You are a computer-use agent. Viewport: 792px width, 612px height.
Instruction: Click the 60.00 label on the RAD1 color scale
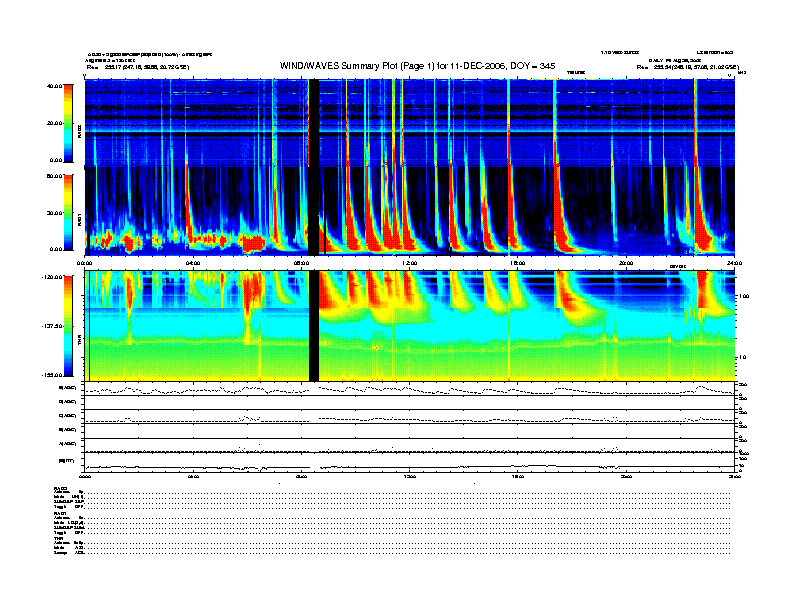55,176
